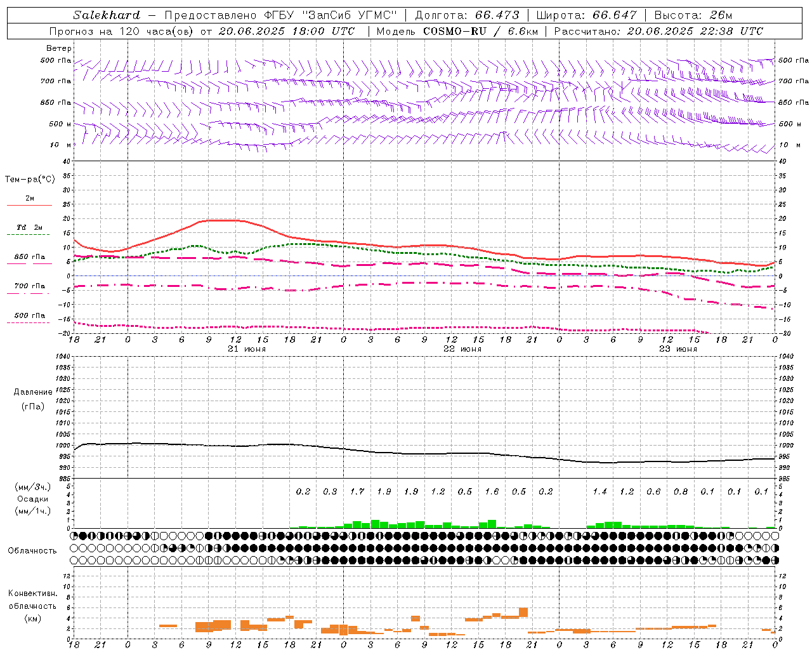Click the 22 июня date label

pyautogui.click(x=462, y=349)
